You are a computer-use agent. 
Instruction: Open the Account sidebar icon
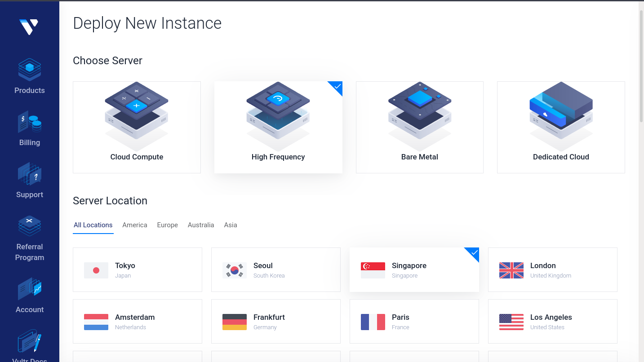point(30,289)
